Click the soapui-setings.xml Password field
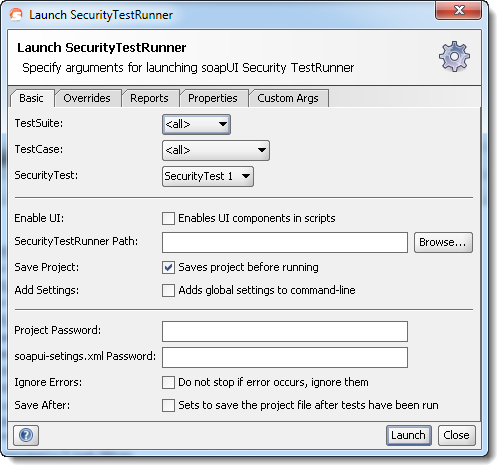The width and height of the screenshot is (504, 472). coord(285,357)
